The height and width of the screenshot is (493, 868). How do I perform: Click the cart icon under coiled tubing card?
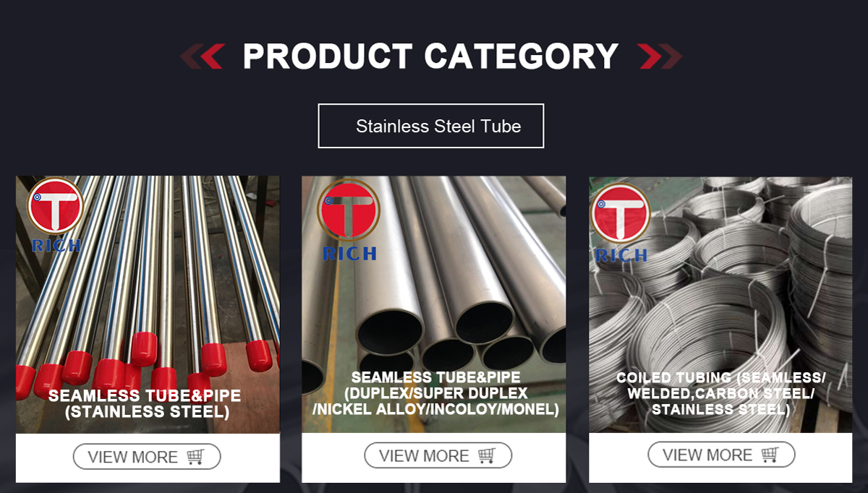(x=770, y=455)
